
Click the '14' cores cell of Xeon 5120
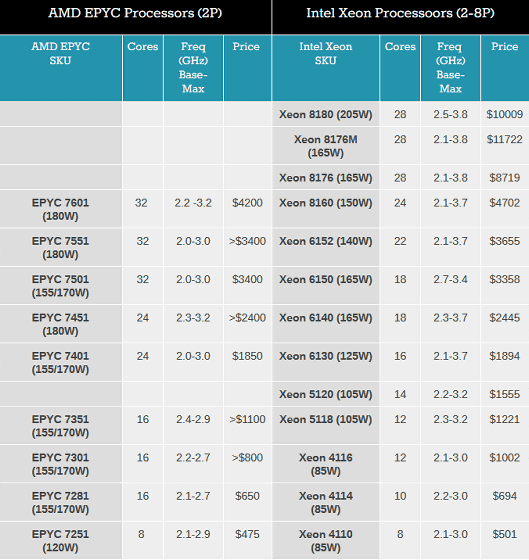point(400,394)
